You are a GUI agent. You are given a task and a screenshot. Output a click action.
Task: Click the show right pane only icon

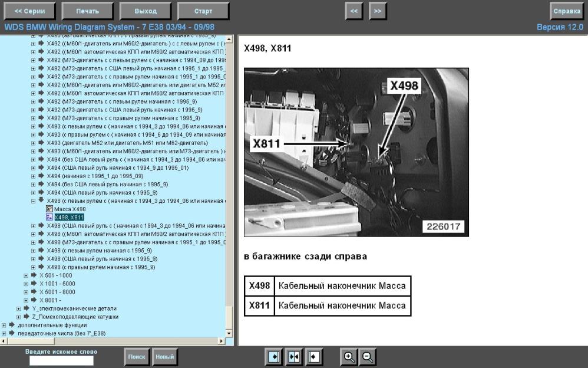[274, 357]
